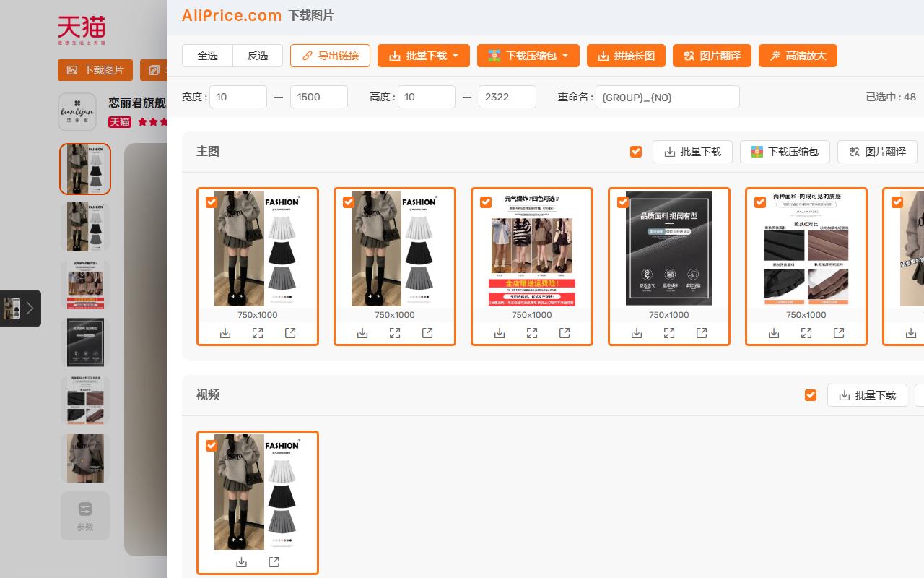Click 下载压缩包 in the 主图 section
The height and width of the screenshot is (578, 924).
point(785,152)
